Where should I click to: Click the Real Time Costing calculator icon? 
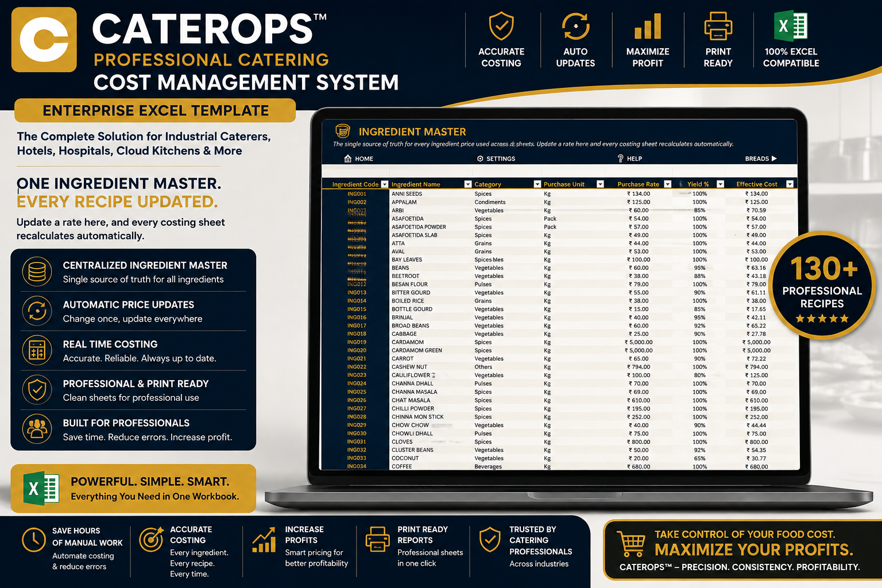(37, 350)
